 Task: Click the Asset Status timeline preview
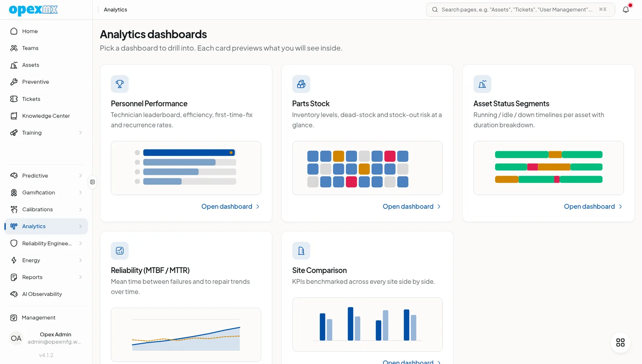(549, 168)
